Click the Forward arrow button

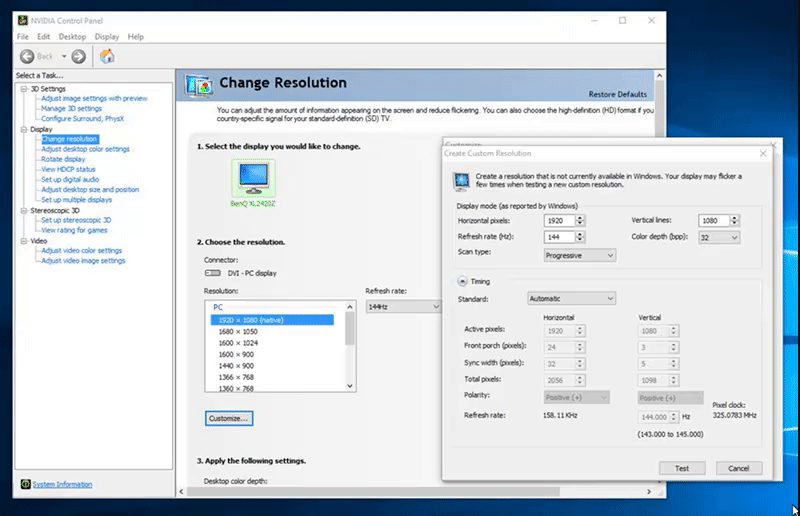[x=79, y=56]
